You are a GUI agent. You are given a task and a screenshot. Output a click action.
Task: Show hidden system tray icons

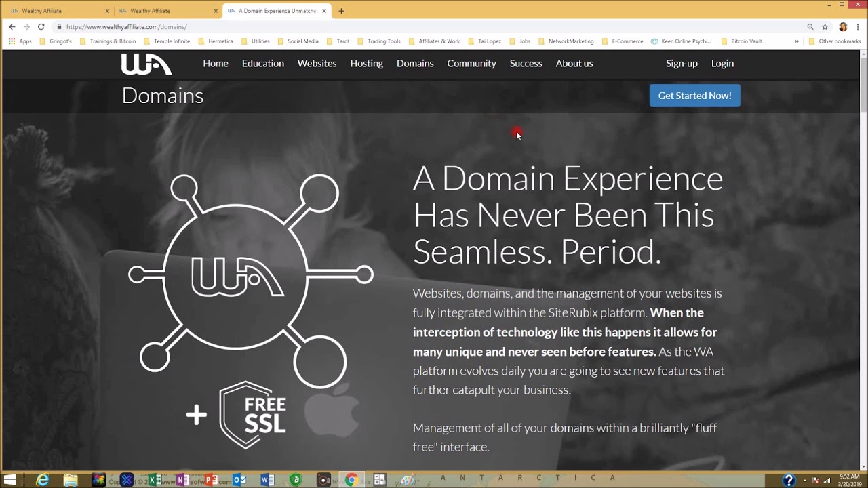point(804,481)
